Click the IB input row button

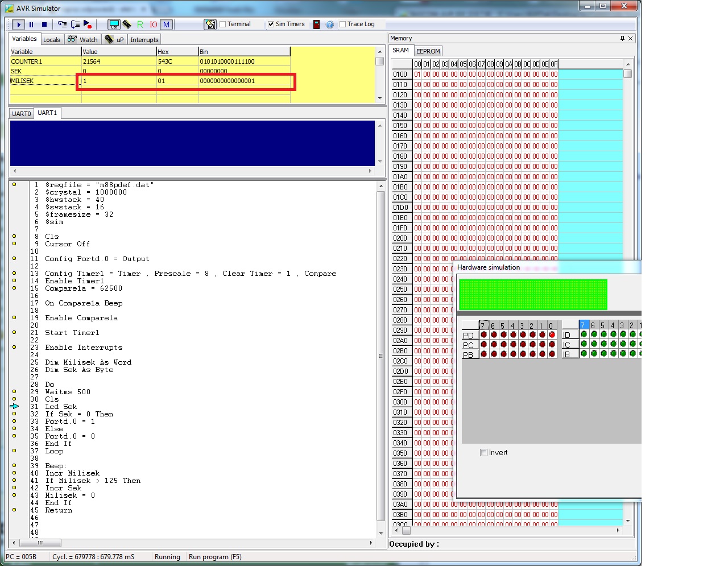(570, 354)
